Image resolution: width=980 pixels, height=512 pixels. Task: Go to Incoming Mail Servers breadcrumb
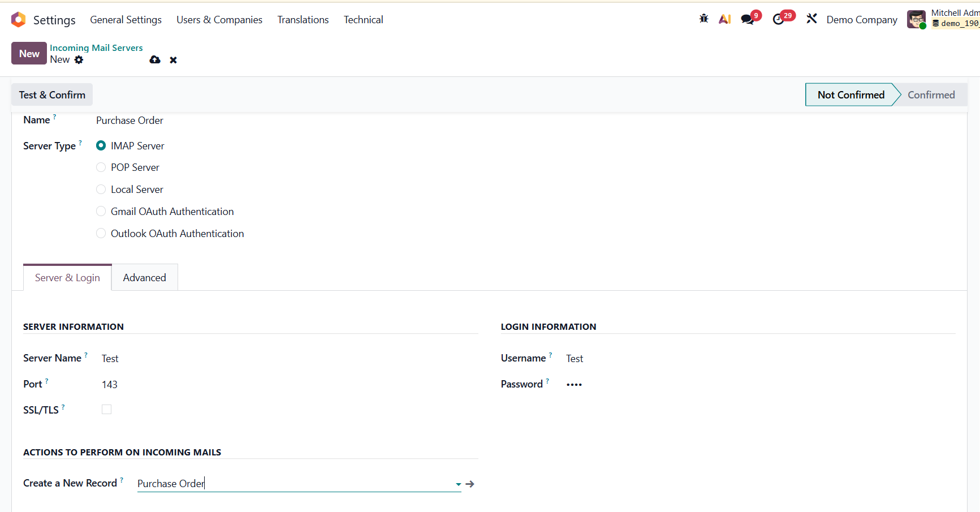tap(96, 48)
